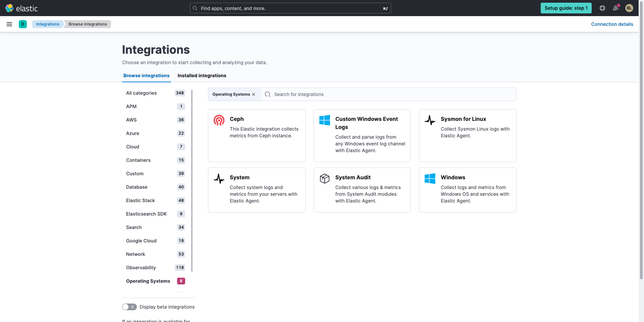Open System Audit card title
Screen dimensions: 644x322
coord(353,177)
